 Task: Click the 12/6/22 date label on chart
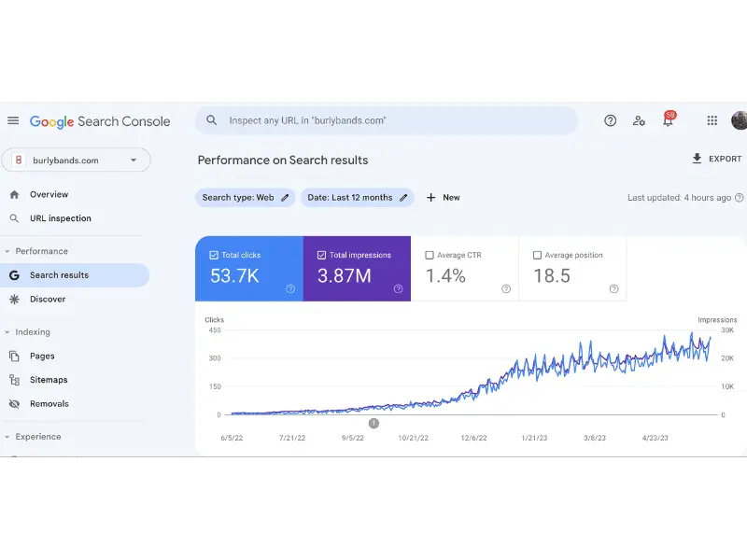(474, 438)
